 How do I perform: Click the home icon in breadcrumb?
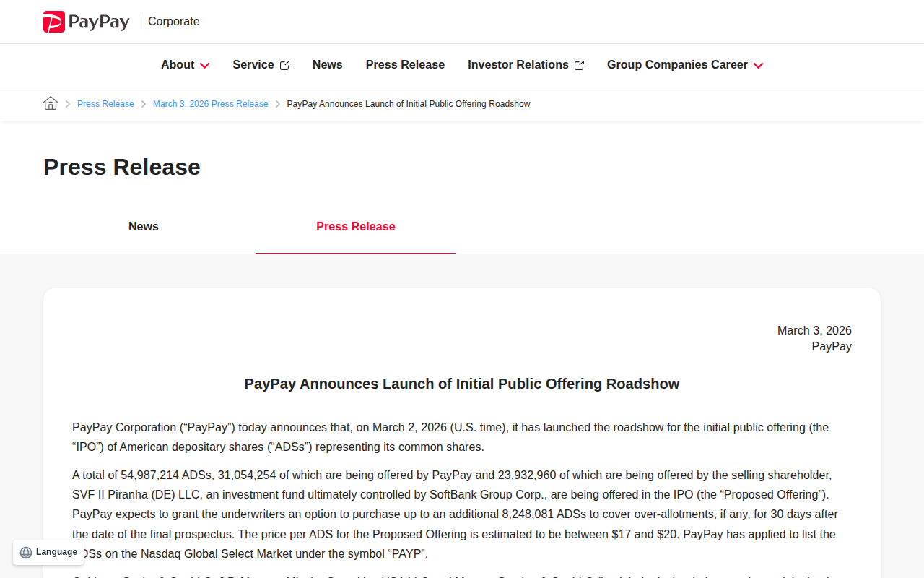click(x=51, y=103)
